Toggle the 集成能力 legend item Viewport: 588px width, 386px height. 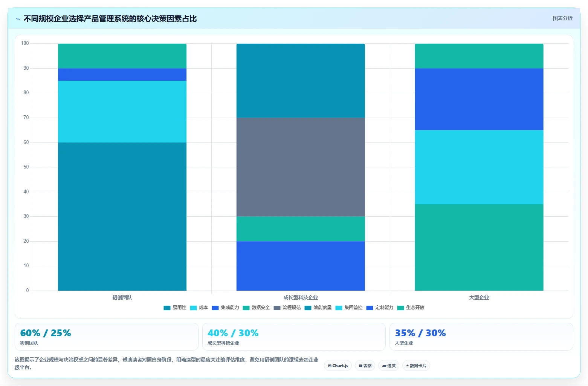pos(226,308)
